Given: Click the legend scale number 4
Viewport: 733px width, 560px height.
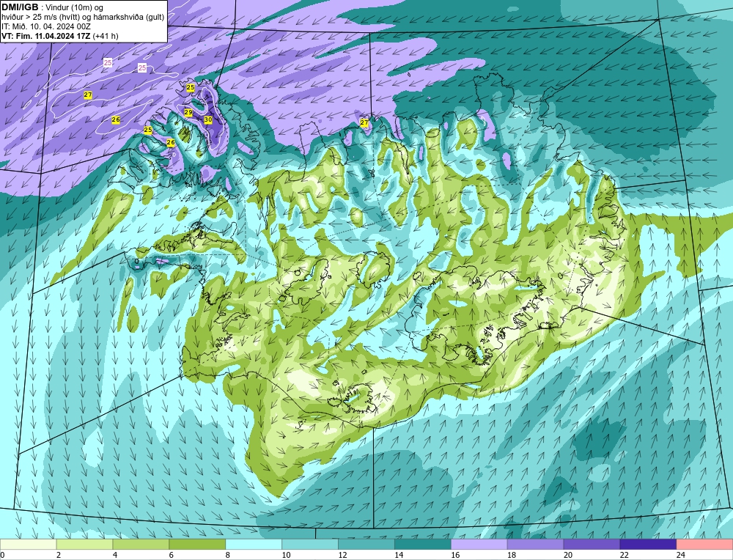Looking at the screenshot, I should point(115,555).
